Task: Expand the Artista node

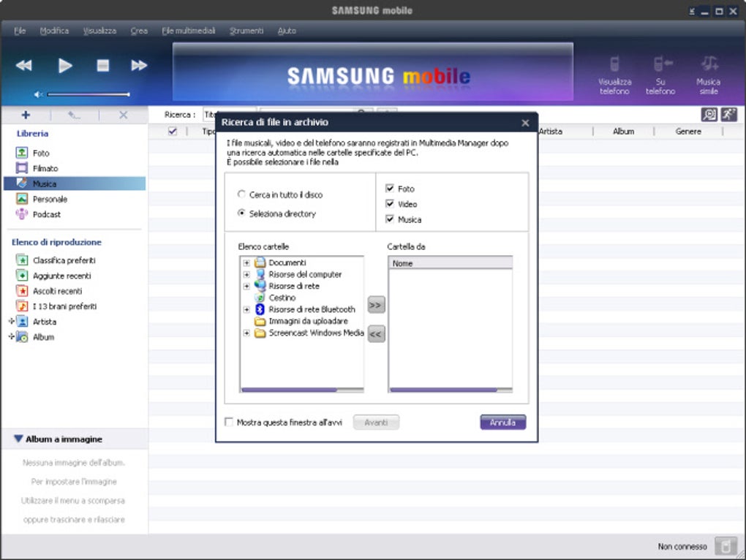Action: tap(12, 321)
